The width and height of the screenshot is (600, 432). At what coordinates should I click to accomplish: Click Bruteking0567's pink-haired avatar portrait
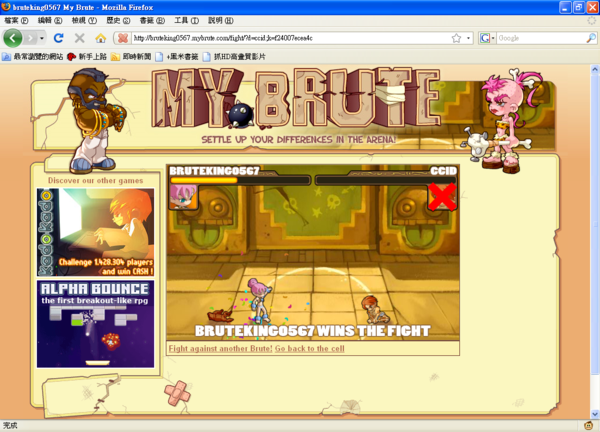(x=183, y=197)
